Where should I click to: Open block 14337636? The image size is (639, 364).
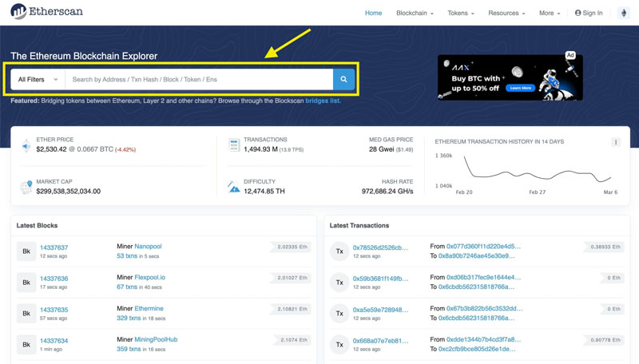pos(54,279)
